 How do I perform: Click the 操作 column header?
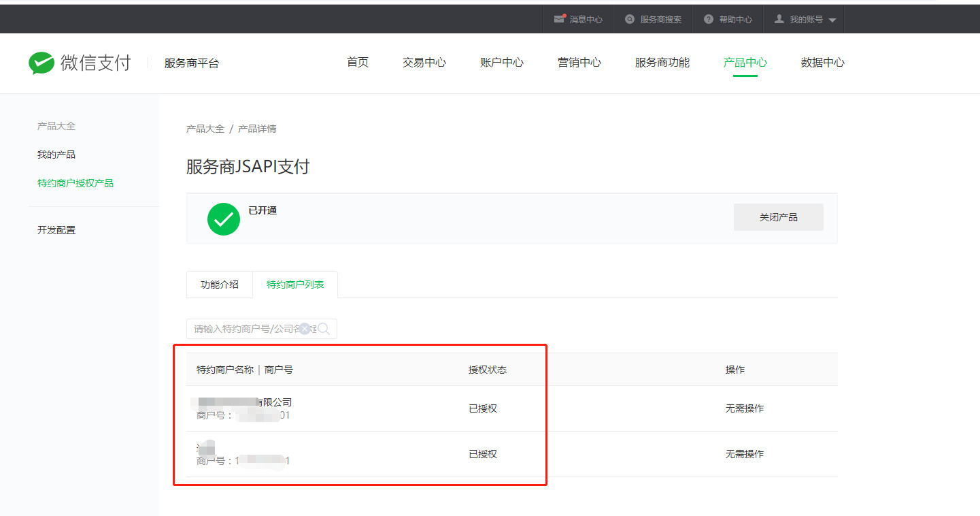[x=735, y=370]
